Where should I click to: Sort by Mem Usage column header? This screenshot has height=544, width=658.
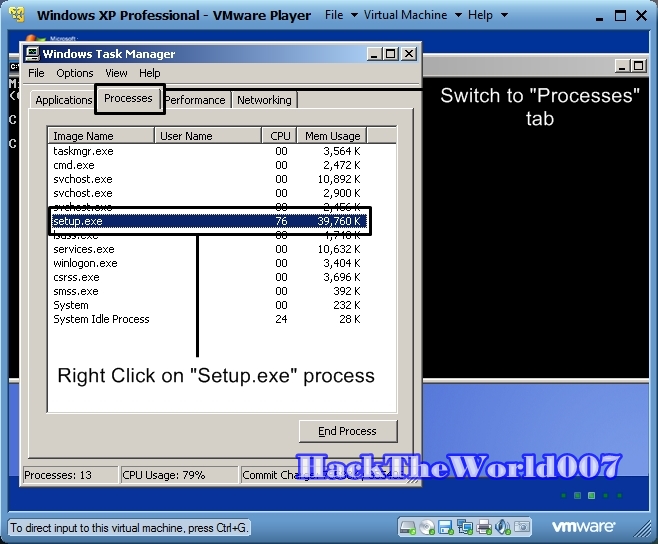[x=332, y=136]
